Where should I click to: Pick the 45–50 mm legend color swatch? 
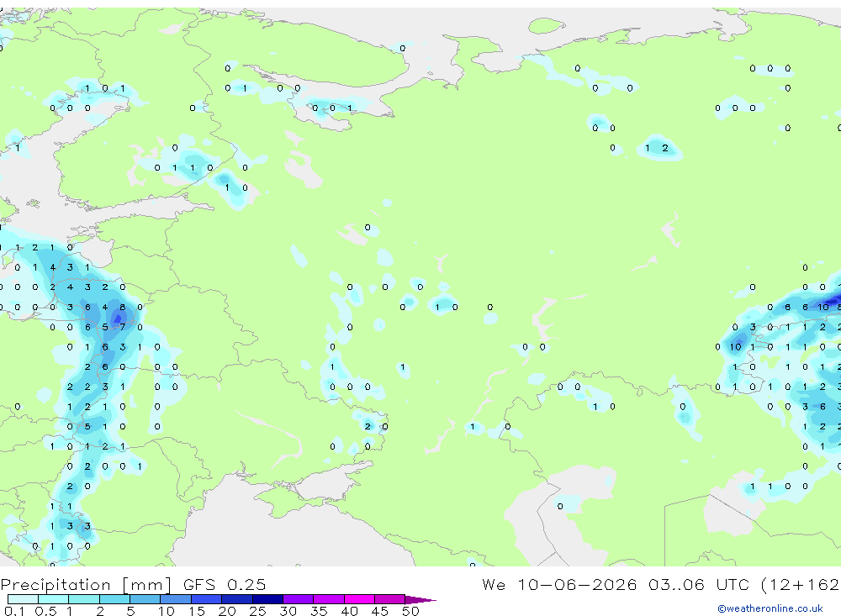pyautogui.click(x=390, y=599)
